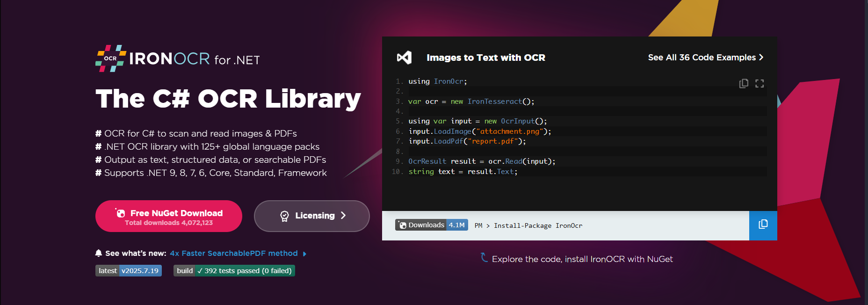Click the arrow after the SearchablePDF method link

pos(304,254)
